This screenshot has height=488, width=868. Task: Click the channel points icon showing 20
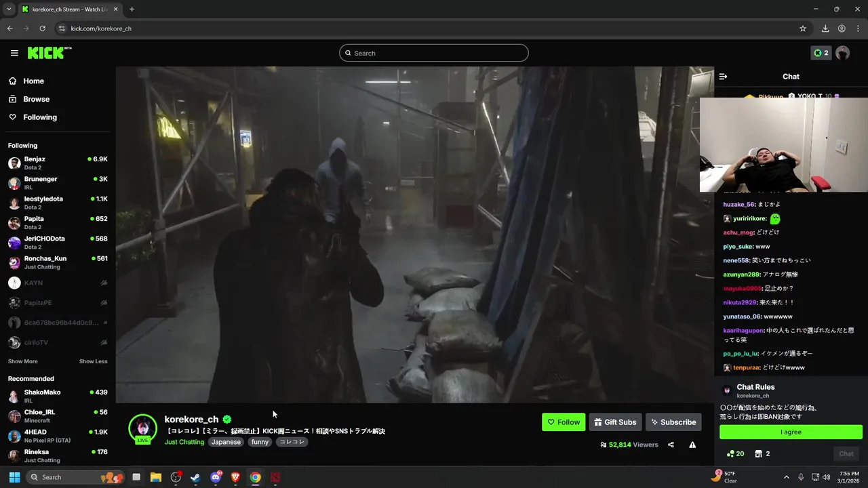coord(736,453)
